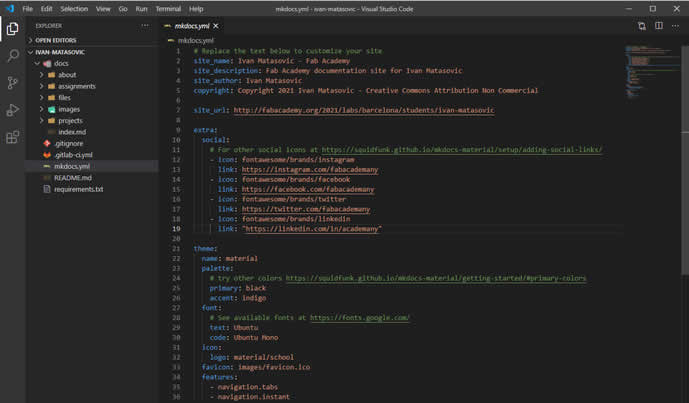This screenshot has height=403, width=689.
Task: Click the docs folder icon
Action: (x=47, y=63)
